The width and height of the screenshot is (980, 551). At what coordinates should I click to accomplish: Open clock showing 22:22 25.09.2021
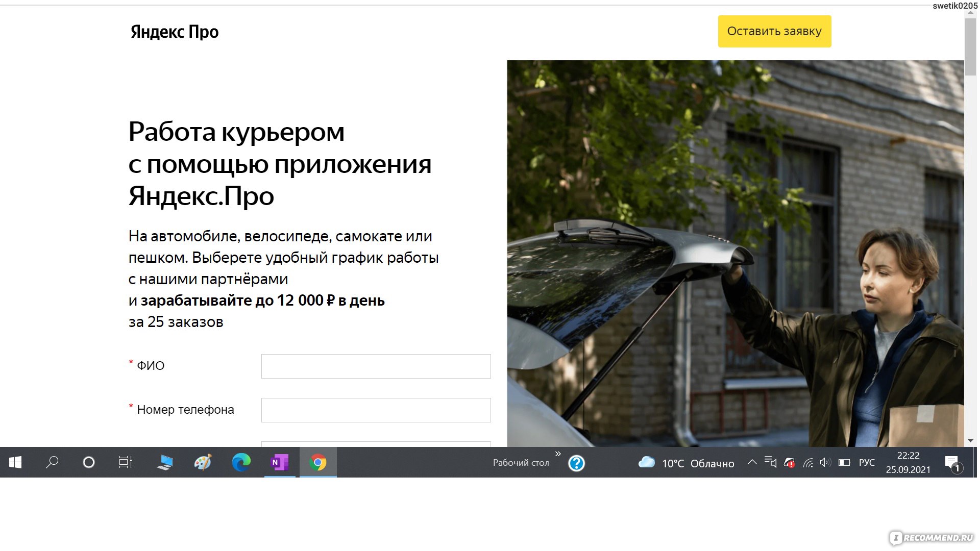click(908, 463)
